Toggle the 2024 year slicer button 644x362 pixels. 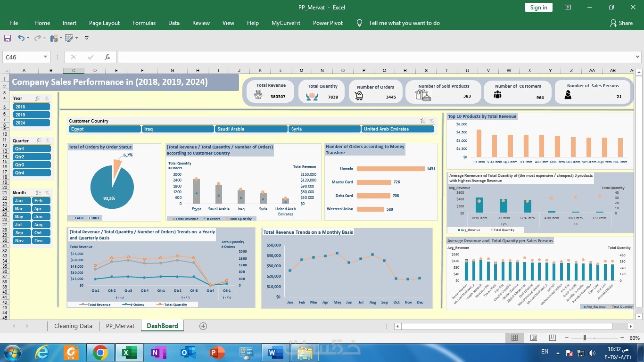[x=32, y=123]
